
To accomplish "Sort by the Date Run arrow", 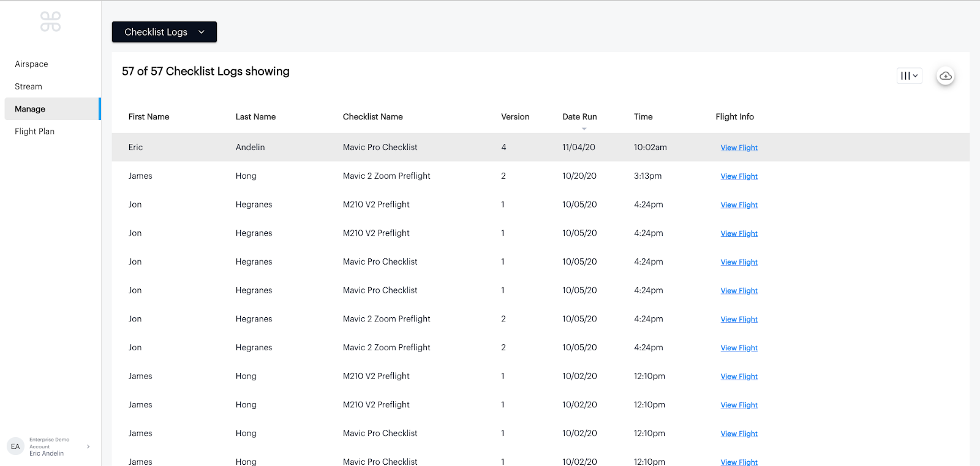I will 584,129.
